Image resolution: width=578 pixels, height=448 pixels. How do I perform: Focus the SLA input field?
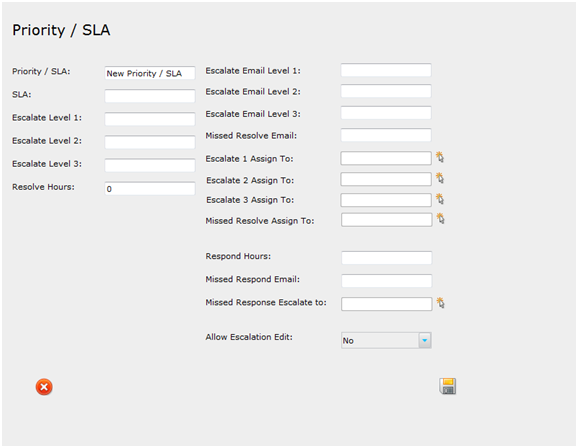[150, 96]
